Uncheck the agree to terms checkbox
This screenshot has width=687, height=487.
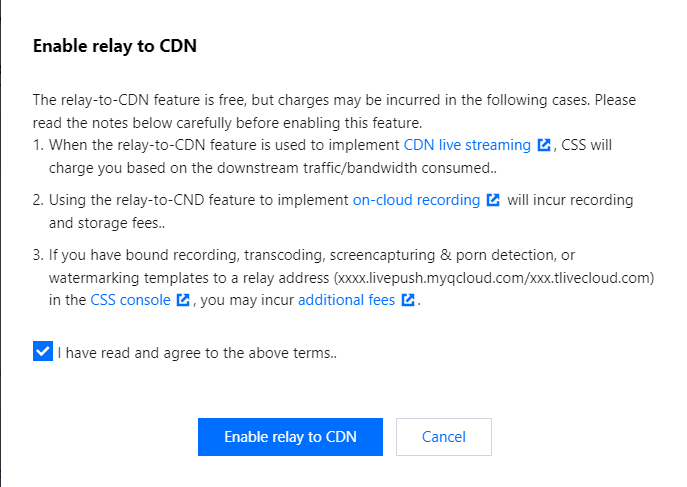tap(42, 351)
